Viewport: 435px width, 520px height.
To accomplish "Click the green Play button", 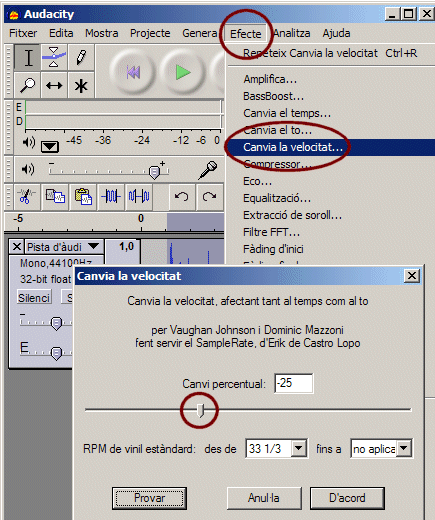I will [183, 72].
